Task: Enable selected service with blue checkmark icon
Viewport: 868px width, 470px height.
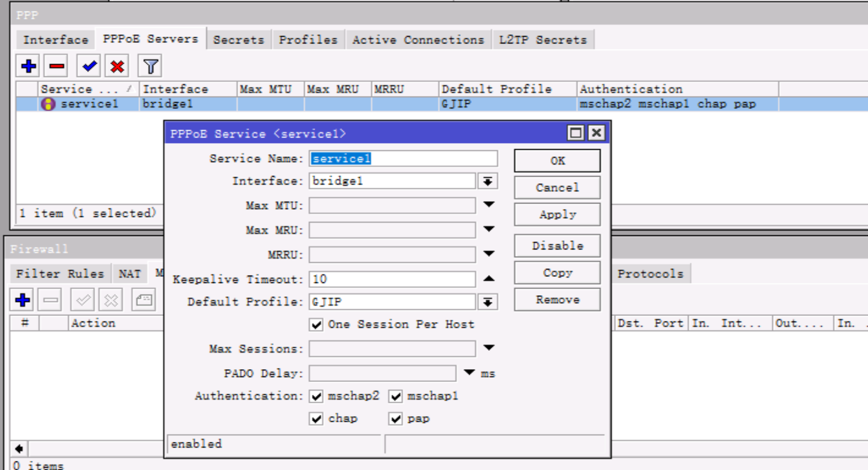Action: (x=89, y=65)
